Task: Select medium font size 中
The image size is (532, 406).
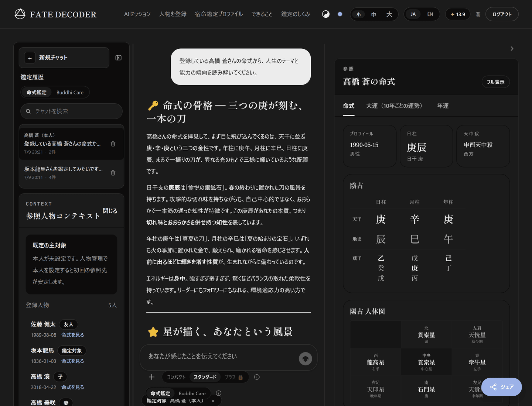Action: [x=374, y=14]
